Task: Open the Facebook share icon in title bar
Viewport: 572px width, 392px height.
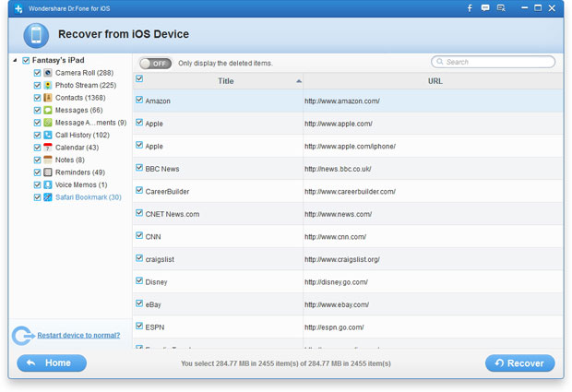Action: pyautogui.click(x=470, y=8)
